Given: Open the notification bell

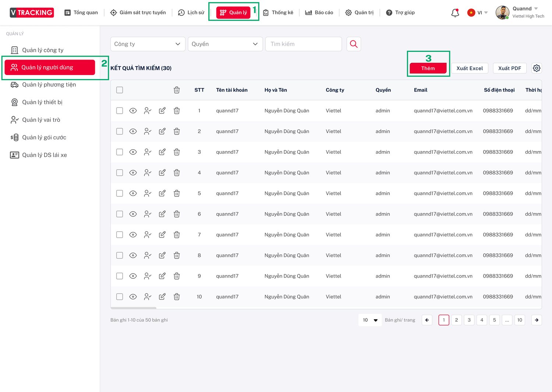Looking at the screenshot, I should [455, 13].
